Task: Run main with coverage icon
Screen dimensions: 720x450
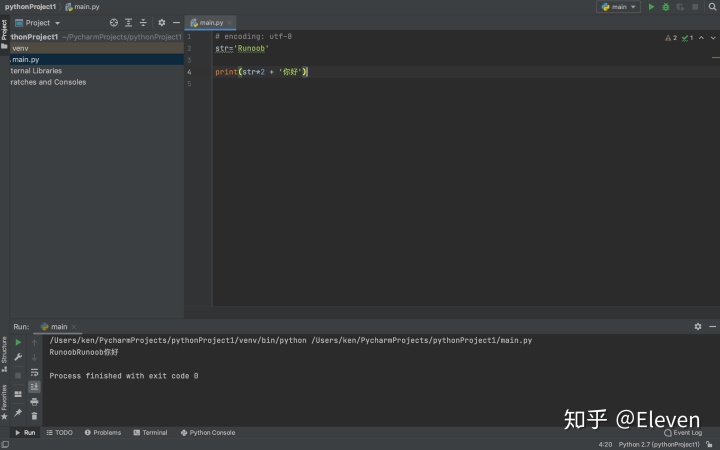Action: (x=681, y=7)
